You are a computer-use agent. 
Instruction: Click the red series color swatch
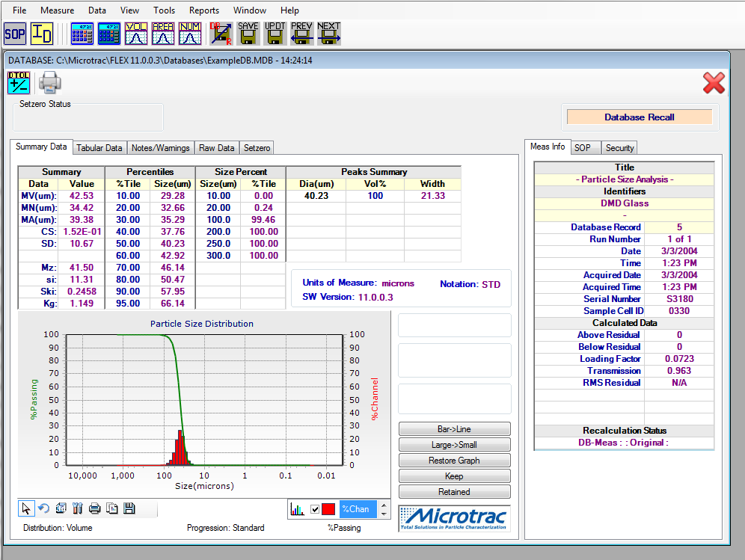coord(328,509)
